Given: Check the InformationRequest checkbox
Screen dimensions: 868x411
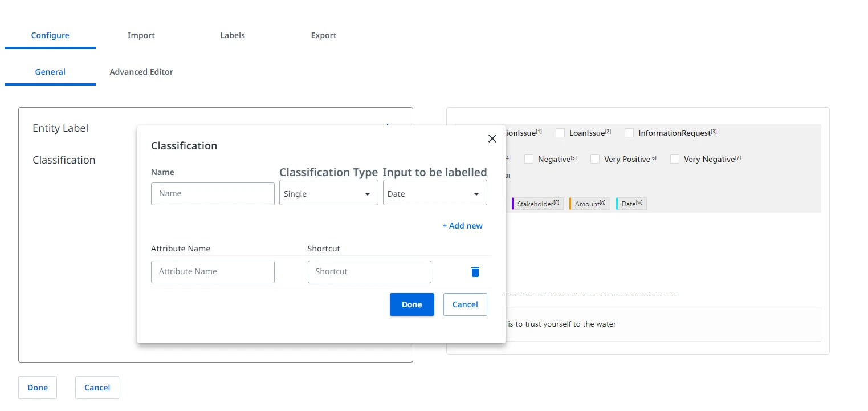Looking at the screenshot, I should click(629, 133).
